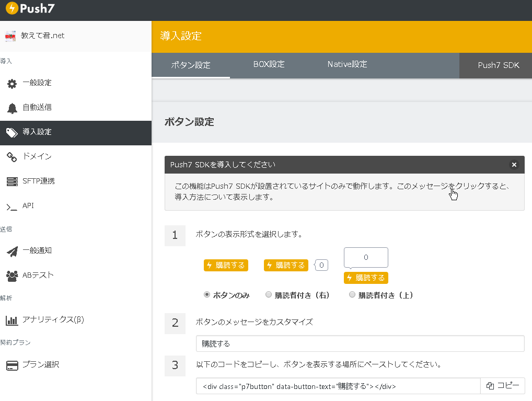The height and width of the screenshot is (401, 532).
Task: Click the button-only 購読する preview
Action: point(226,265)
